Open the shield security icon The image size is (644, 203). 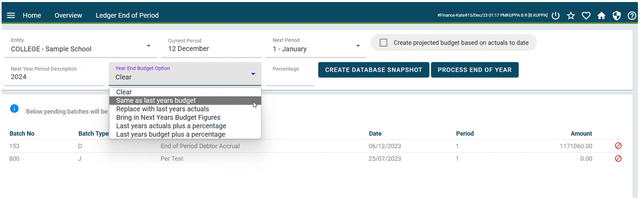pyautogui.click(x=616, y=15)
